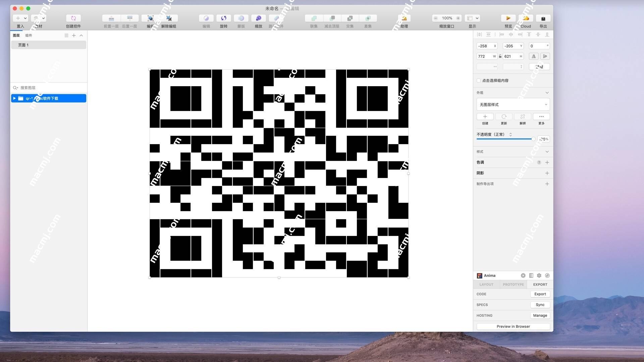This screenshot has height=362, width=644.
Task: Toggle the 点击选择组内容 checkbox
Action: tap(479, 80)
